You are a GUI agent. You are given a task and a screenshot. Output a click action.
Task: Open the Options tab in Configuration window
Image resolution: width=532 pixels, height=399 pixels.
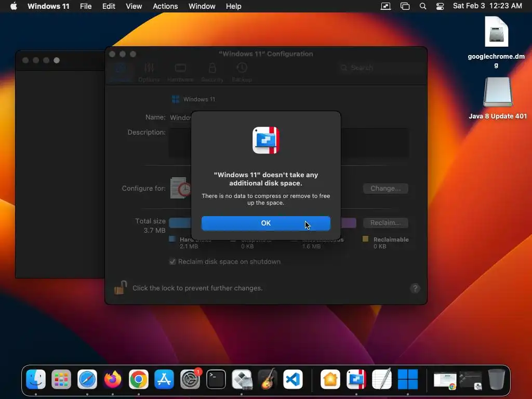point(149,72)
